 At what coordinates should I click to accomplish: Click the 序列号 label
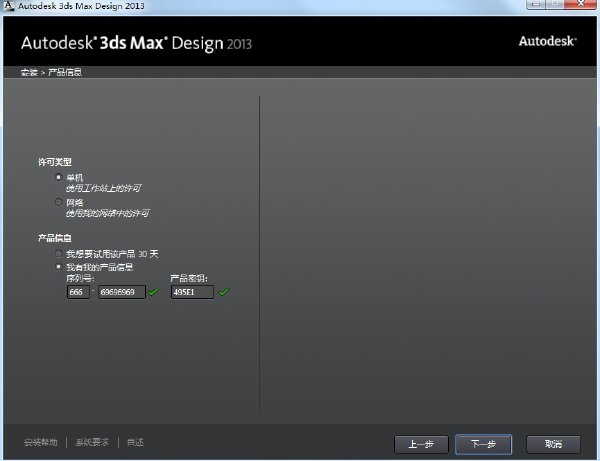coord(80,278)
